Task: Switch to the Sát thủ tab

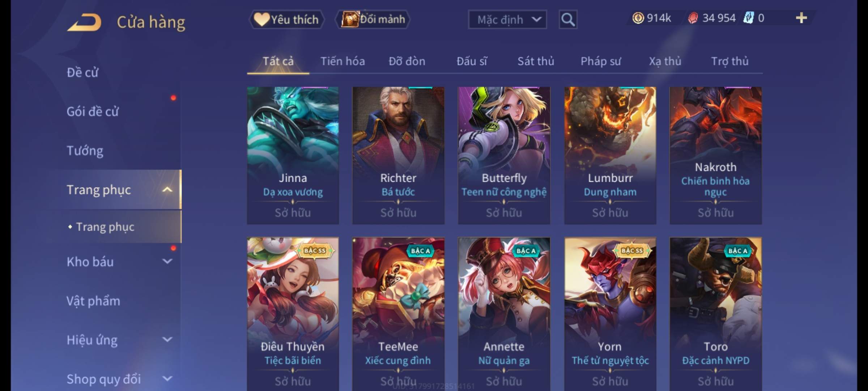Action: (x=536, y=61)
